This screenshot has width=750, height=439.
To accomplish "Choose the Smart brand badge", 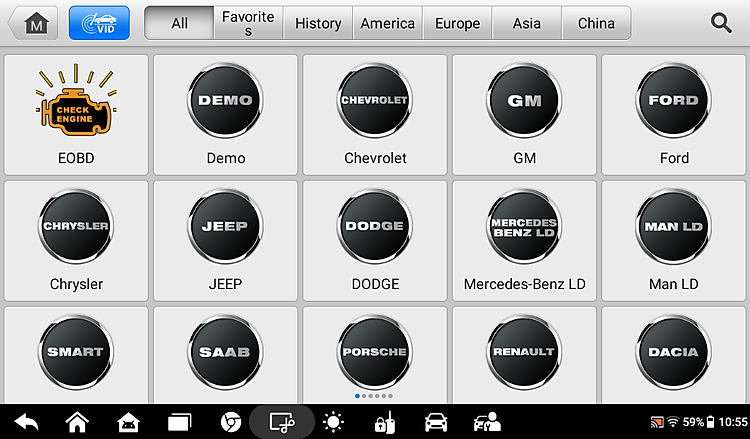I will pos(76,352).
